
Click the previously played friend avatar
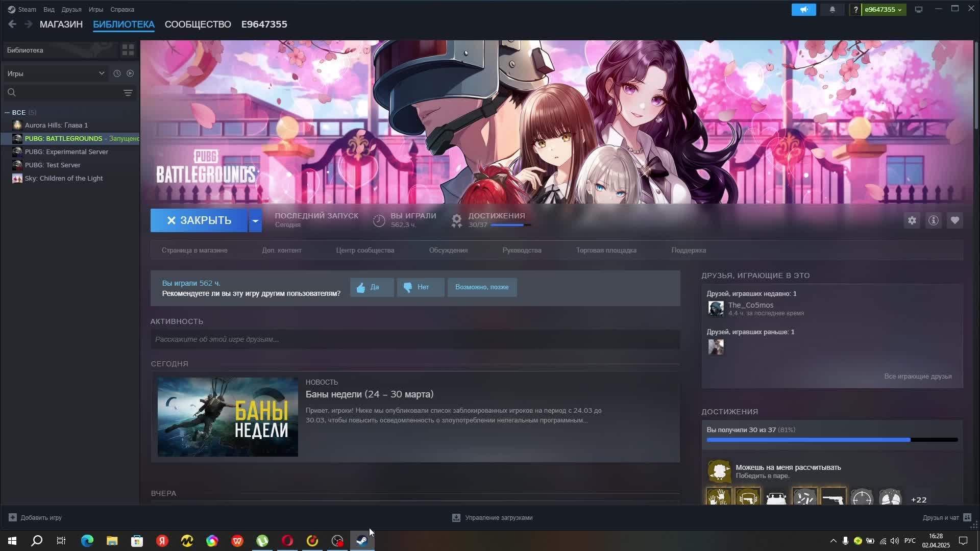(x=716, y=347)
